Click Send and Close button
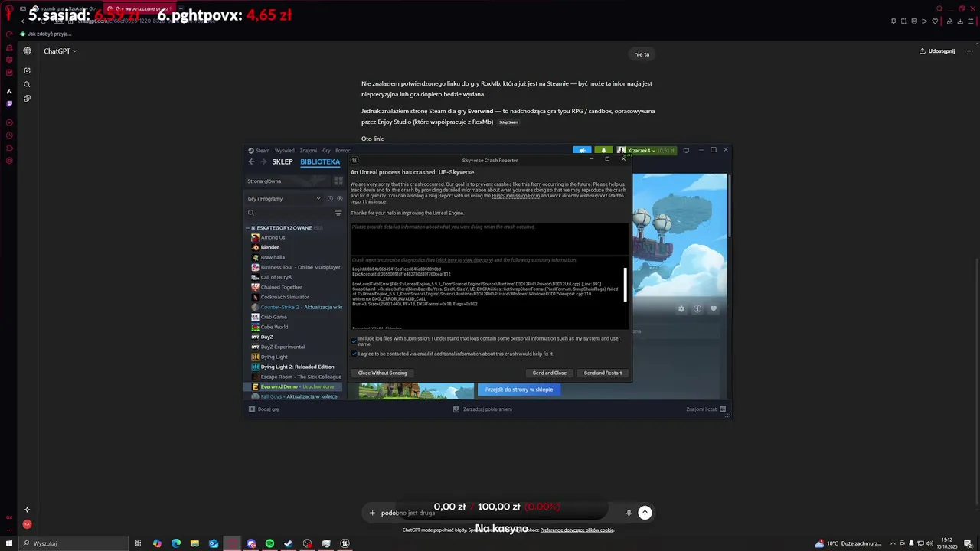The image size is (980, 551). point(550,373)
